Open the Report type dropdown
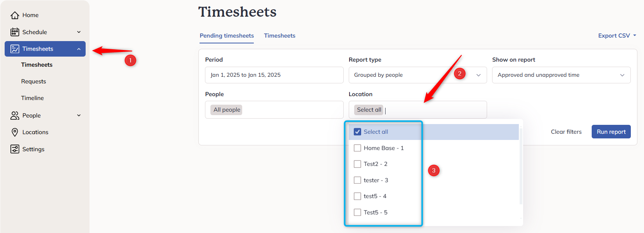This screenshot has height=233, width=644. 418,75
